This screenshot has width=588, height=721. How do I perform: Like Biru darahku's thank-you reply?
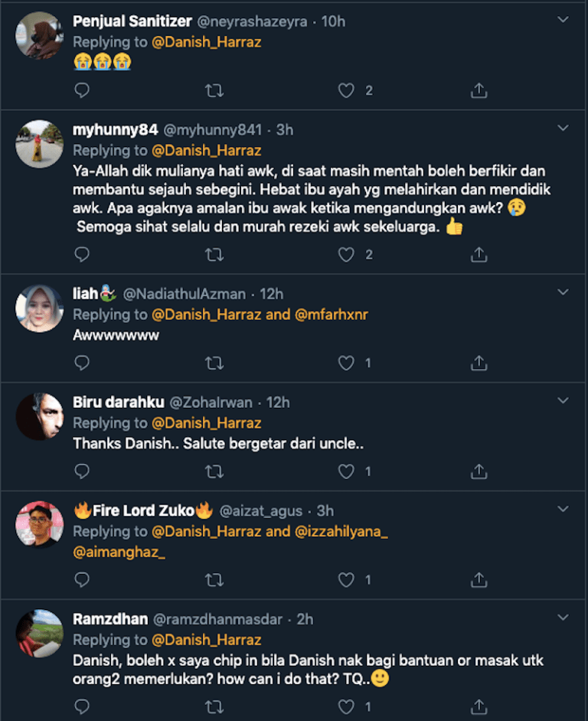click(345, 468)
